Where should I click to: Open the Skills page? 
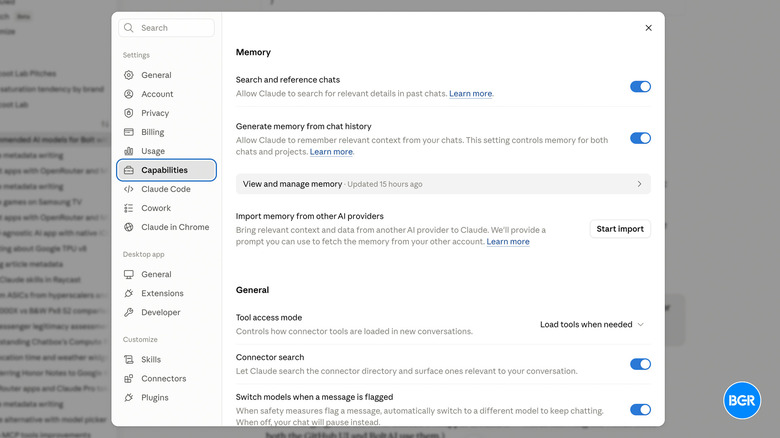pyautogui.click(x=166, y=359)
